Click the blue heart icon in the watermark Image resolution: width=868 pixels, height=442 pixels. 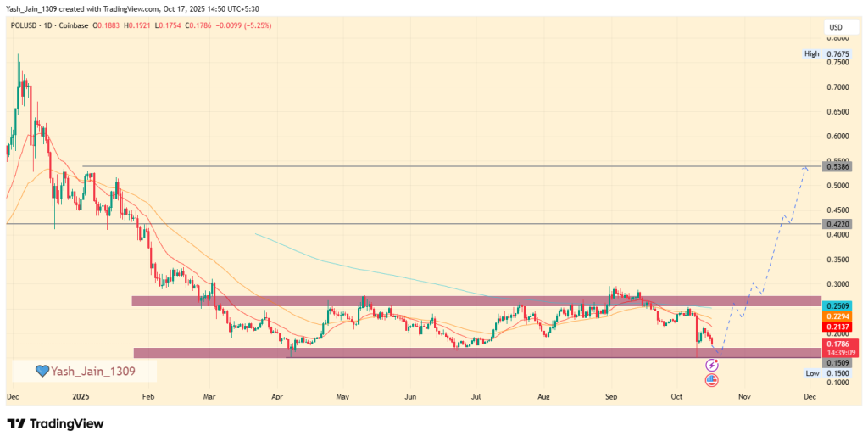pos(41,371)
